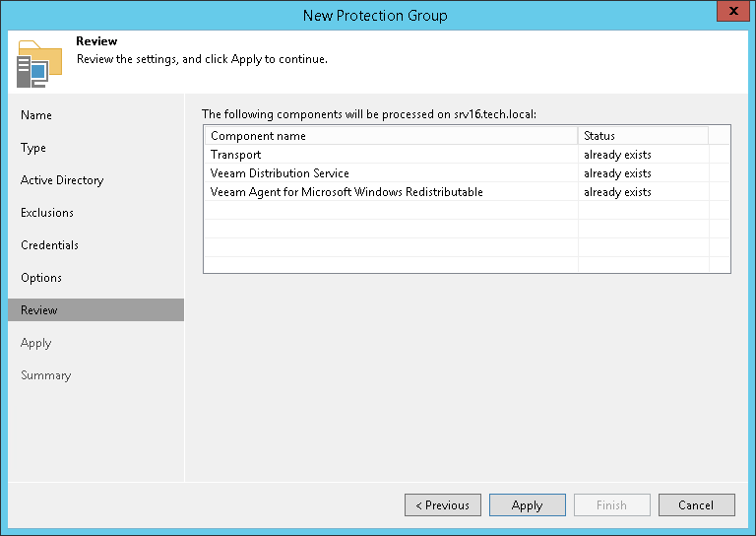The width and height of the screenshot is (756, 536).
Task: Go to the Name step
Action: coord(36,115)
